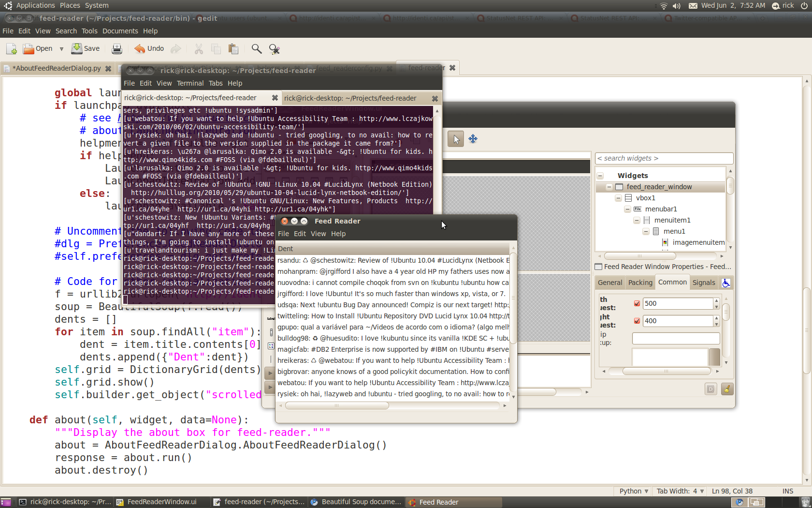Uncheck the height request checkbox for 400
812x508 pixels.
coord(637,321)
